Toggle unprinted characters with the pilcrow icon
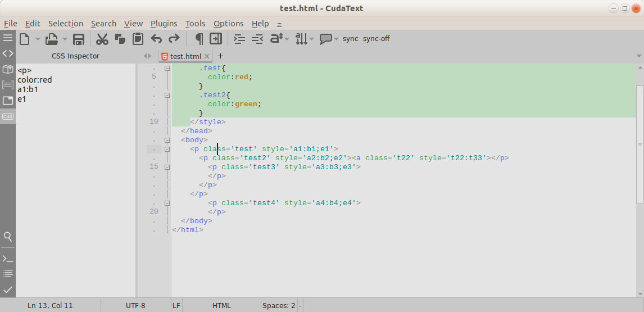This screenshot has width=644, height=312. point(198,39)
